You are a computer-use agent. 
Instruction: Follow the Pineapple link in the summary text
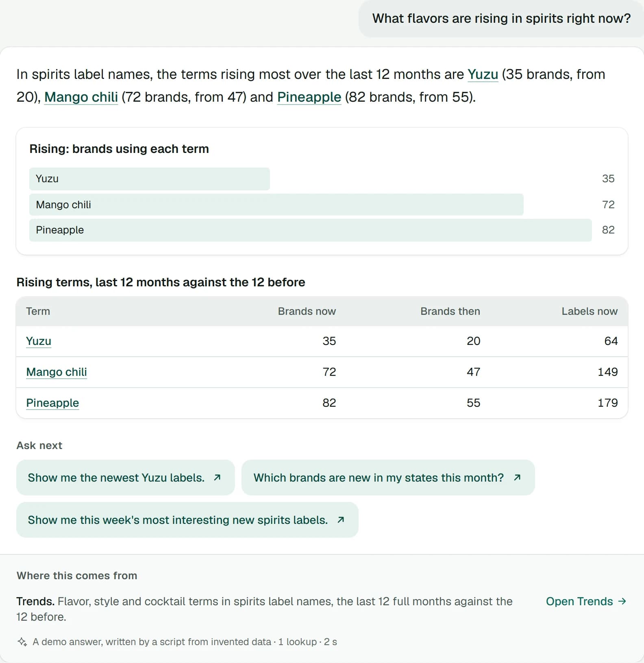click(x=309, y=97)
